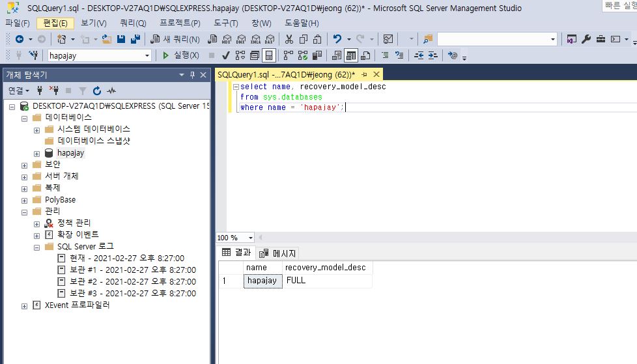The width and height of the screenshot is (637, 364).
Task: Collapse the 관리 folder
Action: click(24, 212)
